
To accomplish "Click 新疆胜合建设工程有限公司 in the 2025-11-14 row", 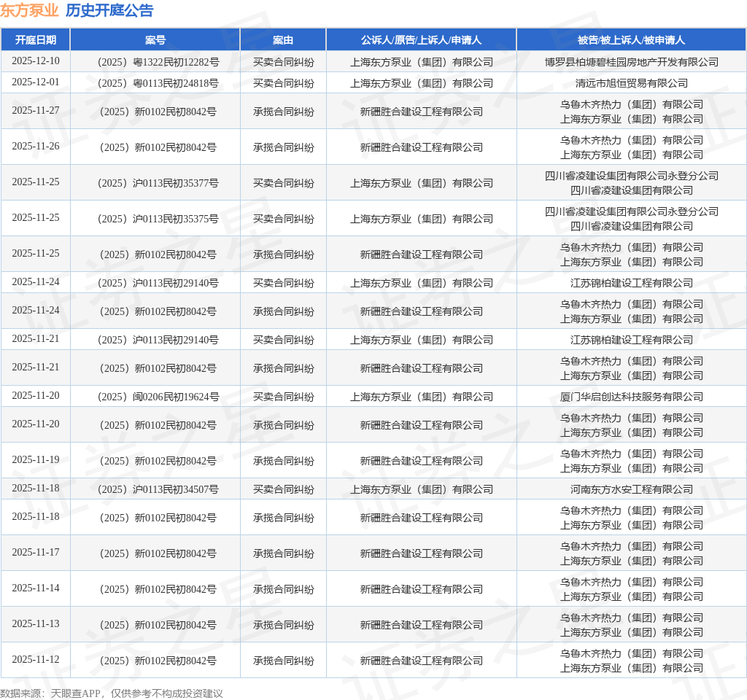I will [x=422, y=589].
